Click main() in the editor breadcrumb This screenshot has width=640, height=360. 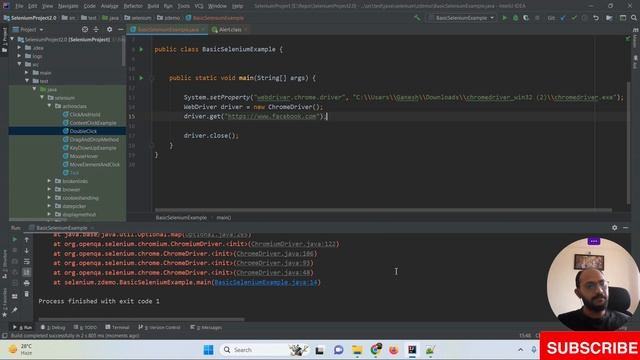[224, 218]
